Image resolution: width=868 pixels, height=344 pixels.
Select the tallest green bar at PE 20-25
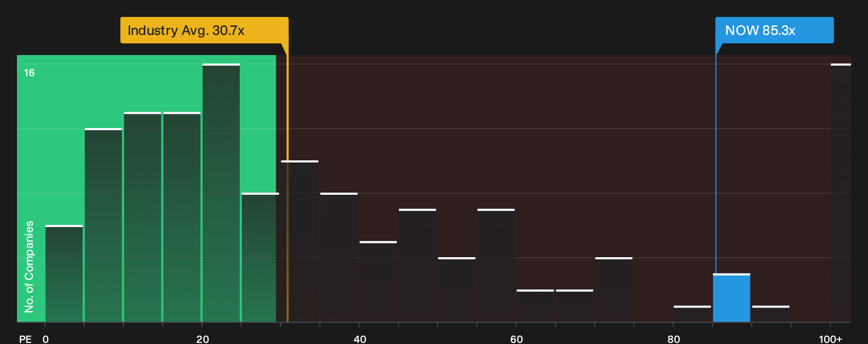[221, 193]
